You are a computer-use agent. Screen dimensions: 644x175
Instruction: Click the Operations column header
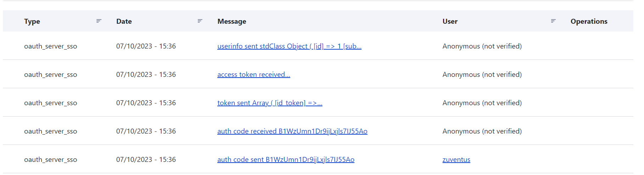(x=589, y=22)
